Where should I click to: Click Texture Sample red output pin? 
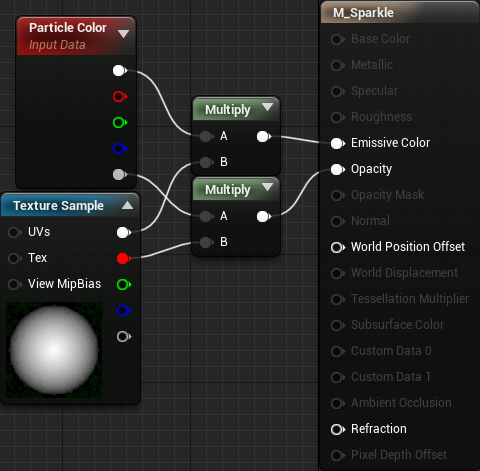(124, 258)
